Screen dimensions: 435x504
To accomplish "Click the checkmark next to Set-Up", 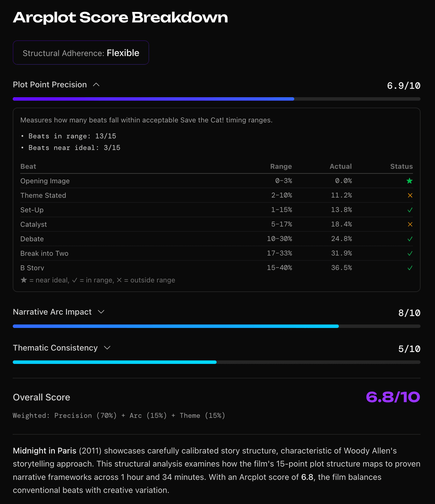I will click(409, 210).
